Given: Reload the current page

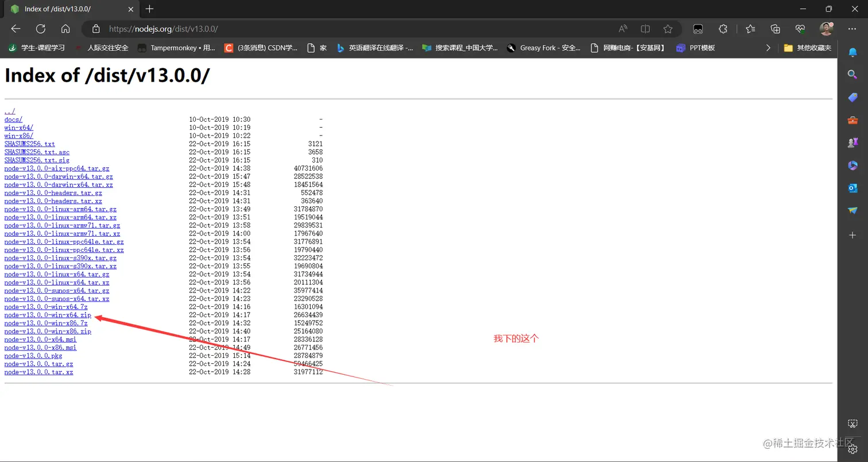Looking at the screenshot, I should [40, 29].
